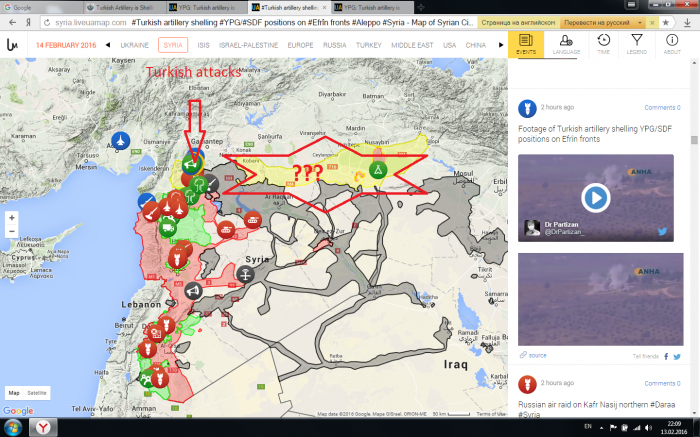Open Comments 0 on Turkish artillery event
Screen dimensions: 700x437
662,108
